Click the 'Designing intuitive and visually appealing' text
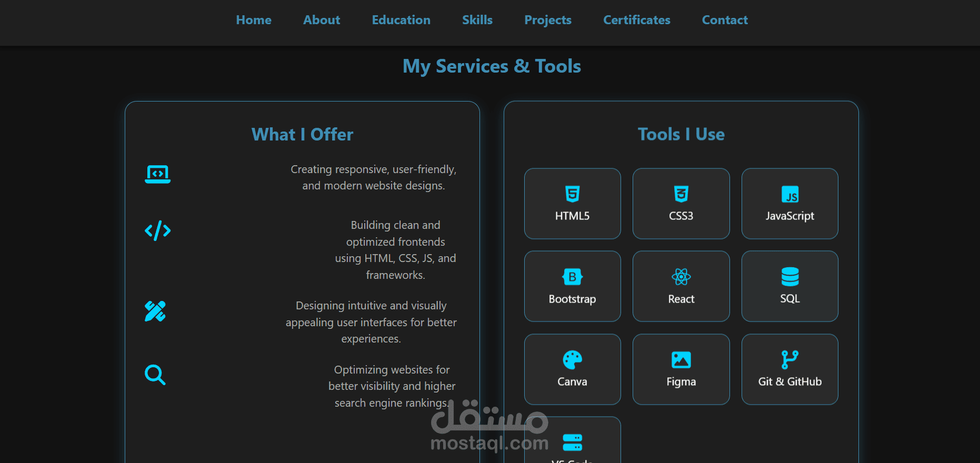 [371, 322]
